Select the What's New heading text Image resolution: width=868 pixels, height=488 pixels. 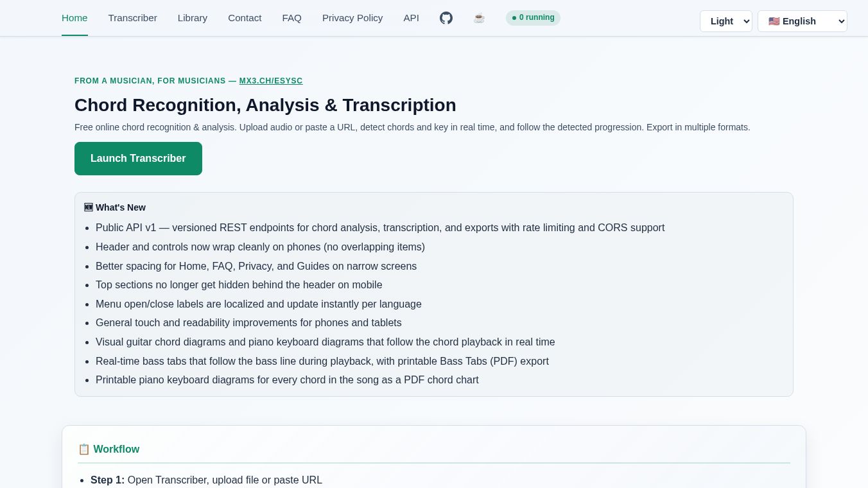tap(121, 207)
